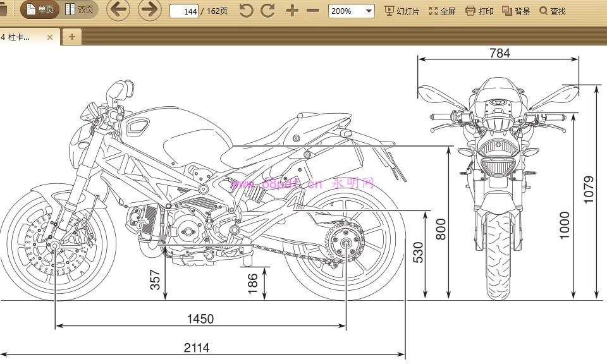
Task: Rotate the page clockwise
Action: [268, 11]
